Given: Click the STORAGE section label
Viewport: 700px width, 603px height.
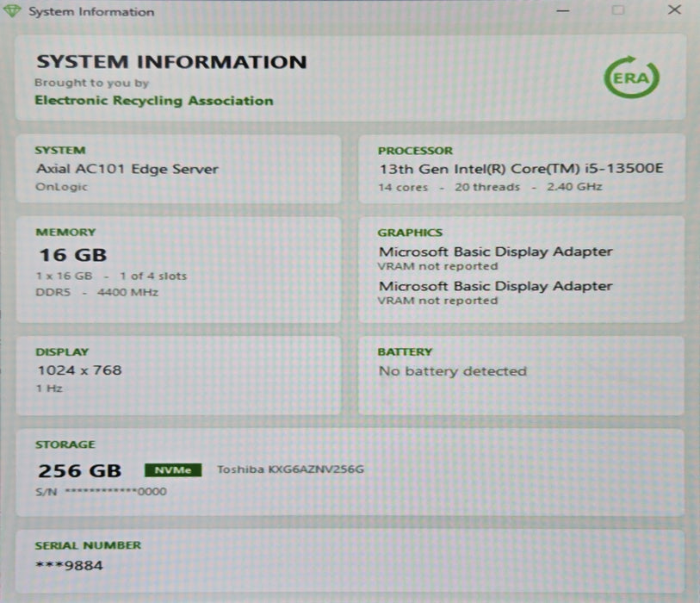Looking at the screenshot, I should 65,444.
